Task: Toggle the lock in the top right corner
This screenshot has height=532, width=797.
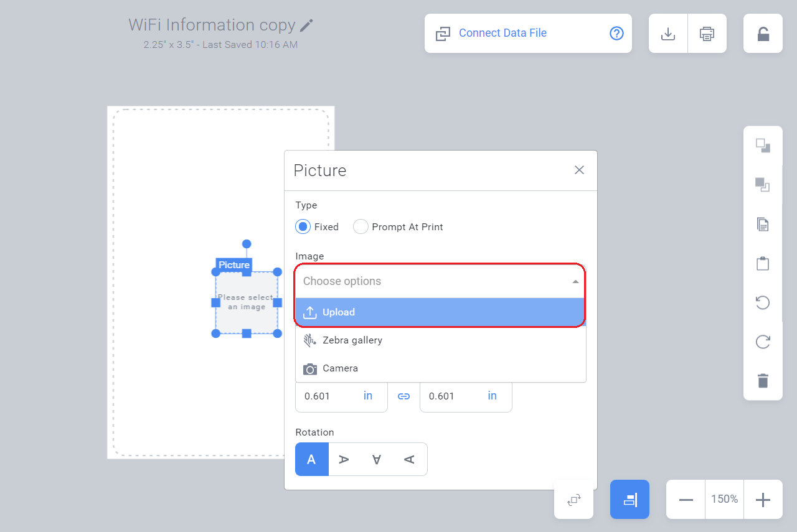Action: tap(762, 33)
